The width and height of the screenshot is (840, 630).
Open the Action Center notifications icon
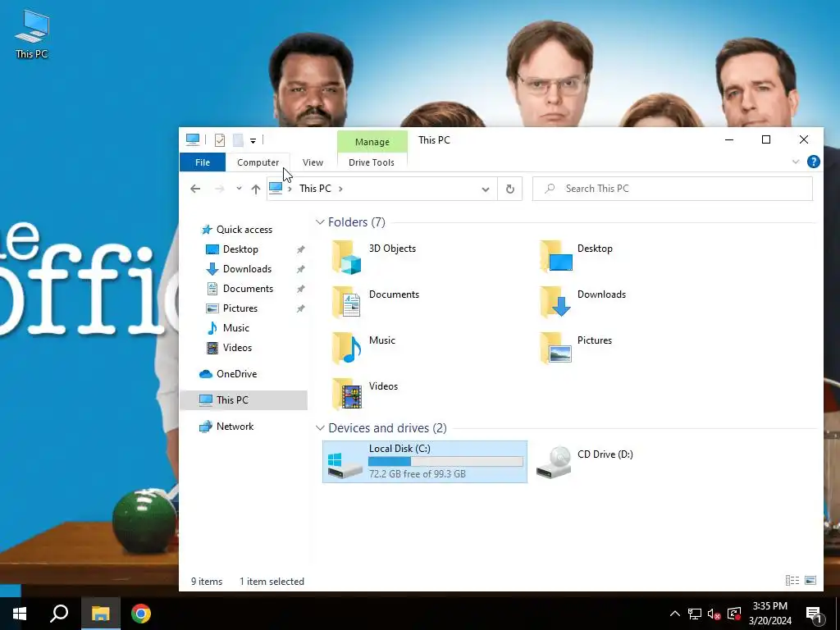click(x=814, y=614)
